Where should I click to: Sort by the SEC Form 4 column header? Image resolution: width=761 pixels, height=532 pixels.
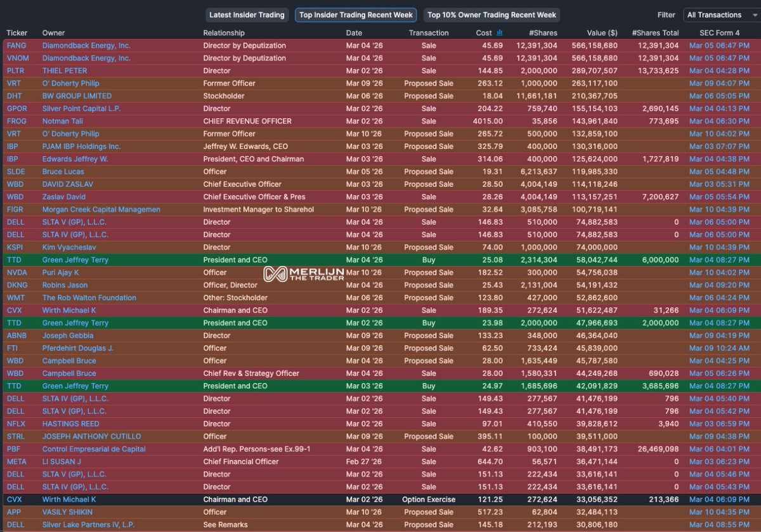point(720,33)
